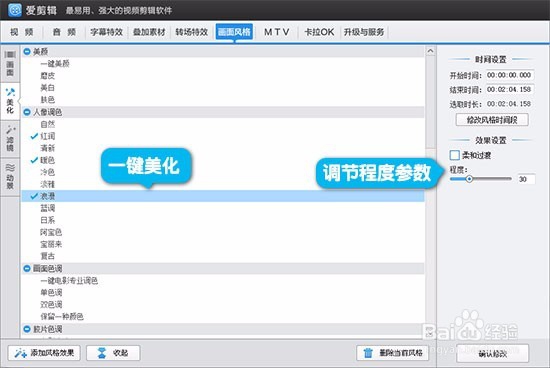The image size is (550, 368).
Task: Open the 字幕特效 tab
Action: pyautogui.click(x=107, y=32)
